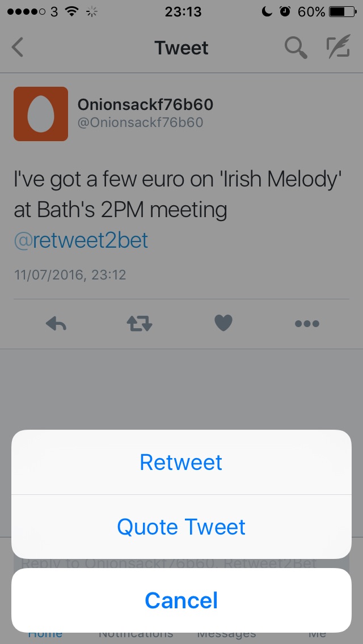Tap the retweet arrows icon under the tweet
Viewport: 363px width, 644px height.
[140, 324]
